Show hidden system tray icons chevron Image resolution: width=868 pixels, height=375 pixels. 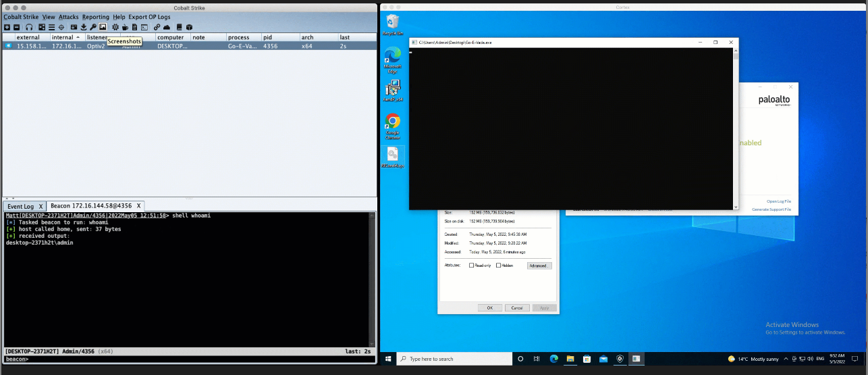coord(786,359)
